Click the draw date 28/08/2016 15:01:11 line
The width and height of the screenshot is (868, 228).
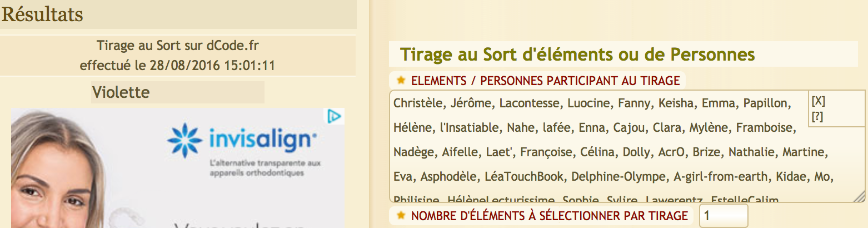click(178, 65)
